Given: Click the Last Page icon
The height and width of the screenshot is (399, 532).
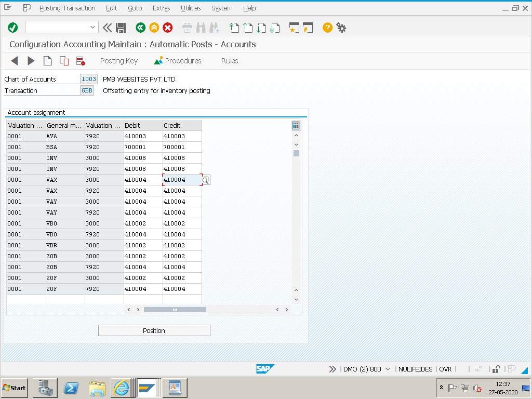Looking at the screenshot, I should [x=275, y=28].
